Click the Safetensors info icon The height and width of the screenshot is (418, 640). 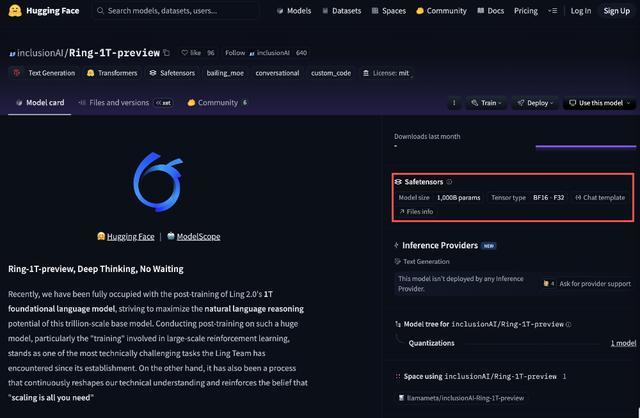(x=449, y=182)
